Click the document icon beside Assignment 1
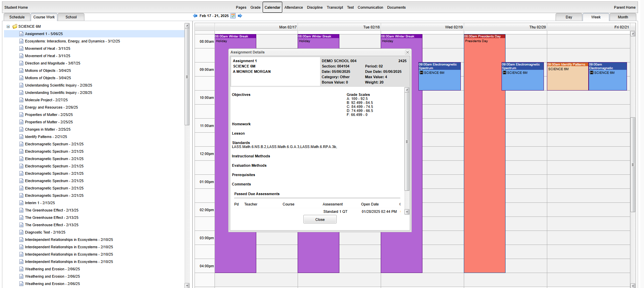 pos(21,34)
